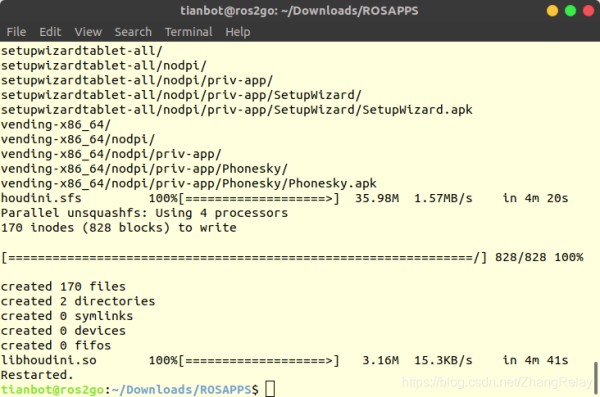The image size is (600, 397).
Task: Click the cursor block after the prompt
Action: click(x=270, y=389)
